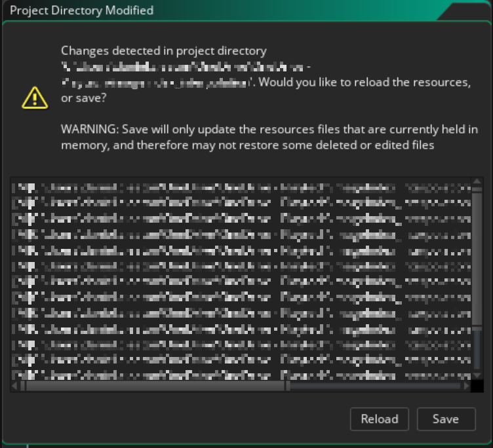Click the Project Directory Modified title bar
This screenshot has height=448, width=493.
[x=197, y=10]
